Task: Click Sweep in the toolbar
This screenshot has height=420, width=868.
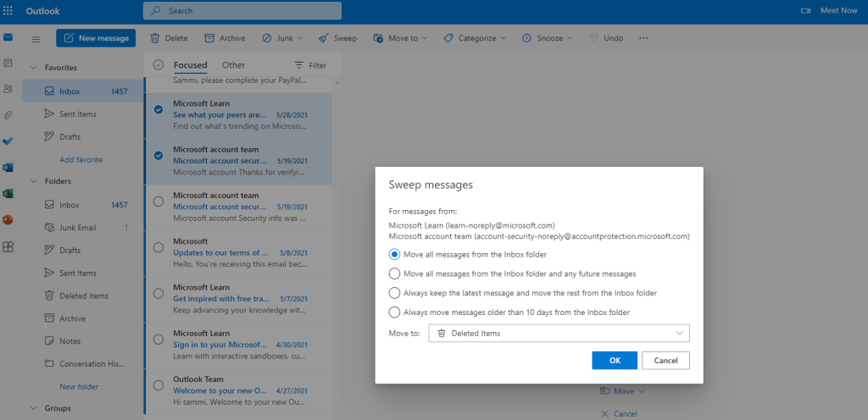Action: [337, 38]
